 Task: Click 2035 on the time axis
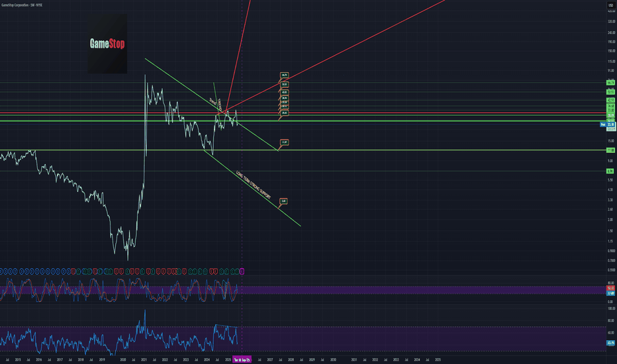tap(438, 359)
